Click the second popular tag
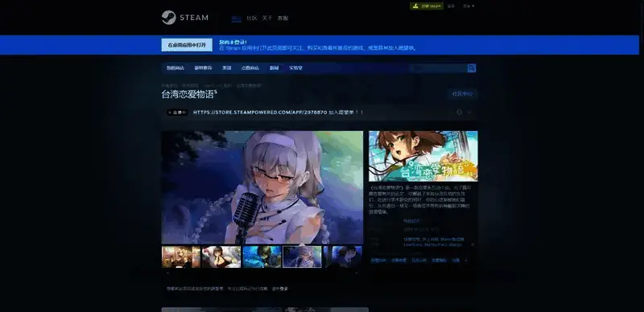 tap(398, 261)
